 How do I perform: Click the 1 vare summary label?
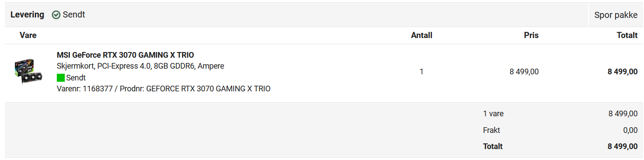pos(493,114)
